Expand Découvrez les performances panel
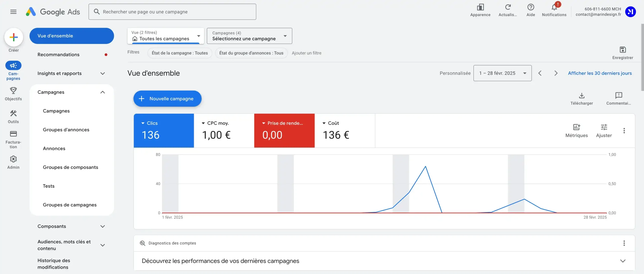 [623, 261]
